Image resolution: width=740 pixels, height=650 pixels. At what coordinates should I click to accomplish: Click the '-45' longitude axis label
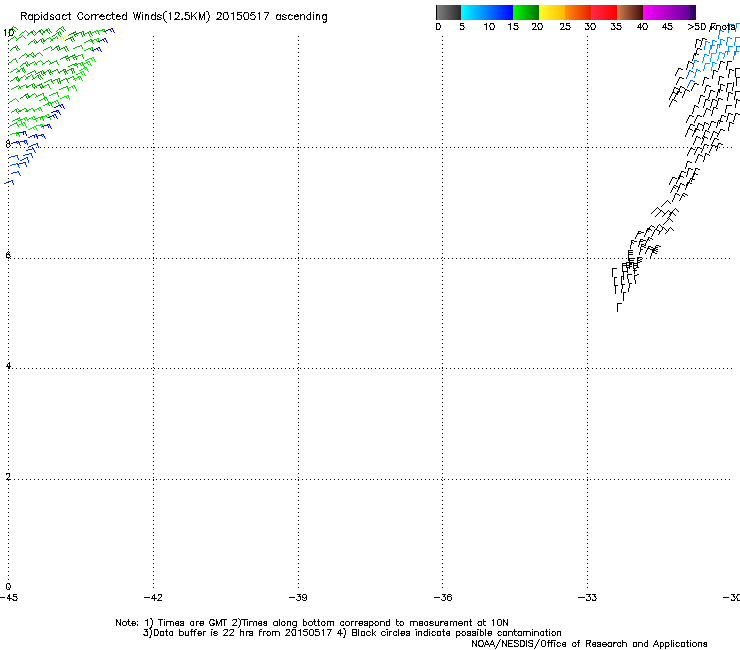pos(9,598)
